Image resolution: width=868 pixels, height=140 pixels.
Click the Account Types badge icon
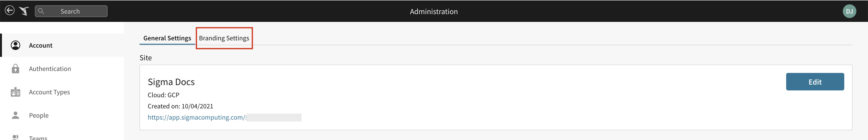[x=15, y=92]
